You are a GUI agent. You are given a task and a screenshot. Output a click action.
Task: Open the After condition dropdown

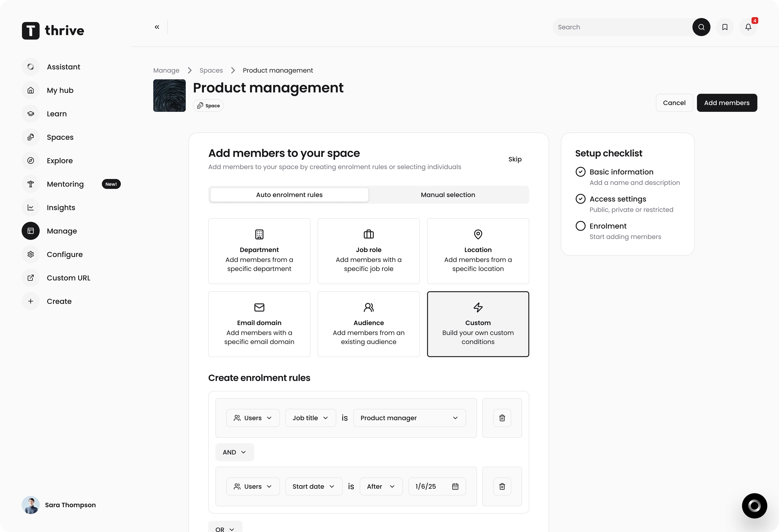[381, 486]
